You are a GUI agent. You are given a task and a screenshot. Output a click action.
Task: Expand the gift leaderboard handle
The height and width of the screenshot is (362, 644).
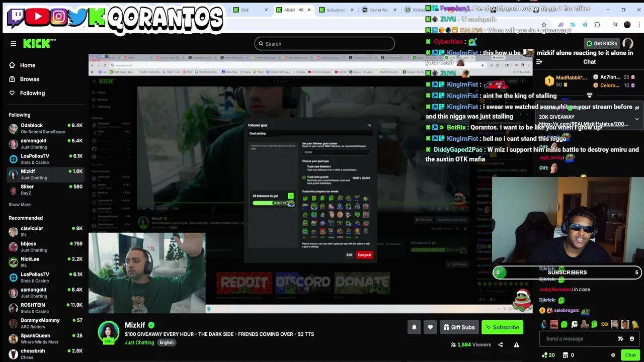click(x=590, y=95)
